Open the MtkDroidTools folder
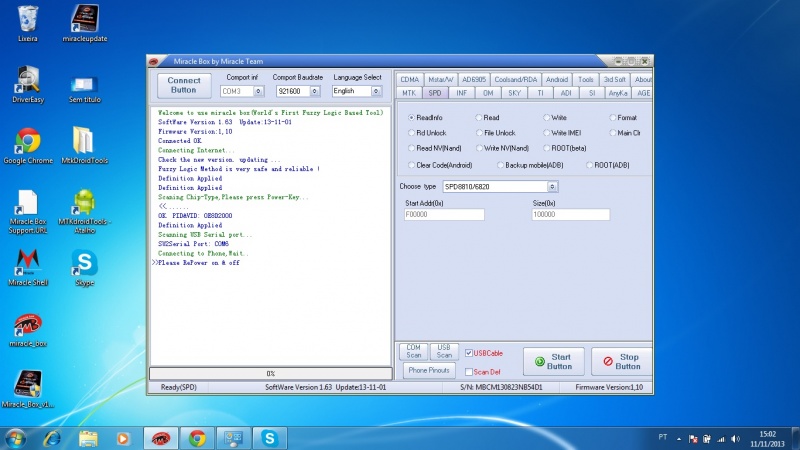Viewport: 800px width, 450px height. coord(85,145)
